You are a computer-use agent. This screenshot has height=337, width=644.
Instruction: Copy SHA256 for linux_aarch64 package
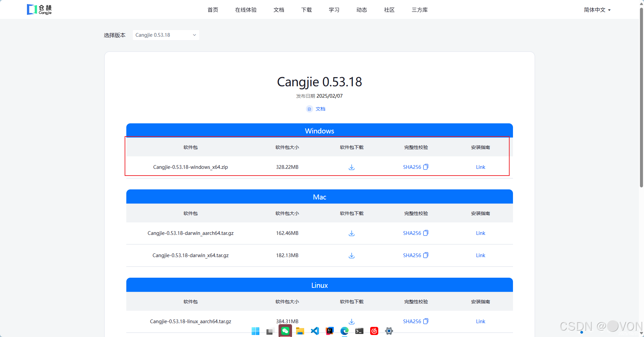point(426,321)
